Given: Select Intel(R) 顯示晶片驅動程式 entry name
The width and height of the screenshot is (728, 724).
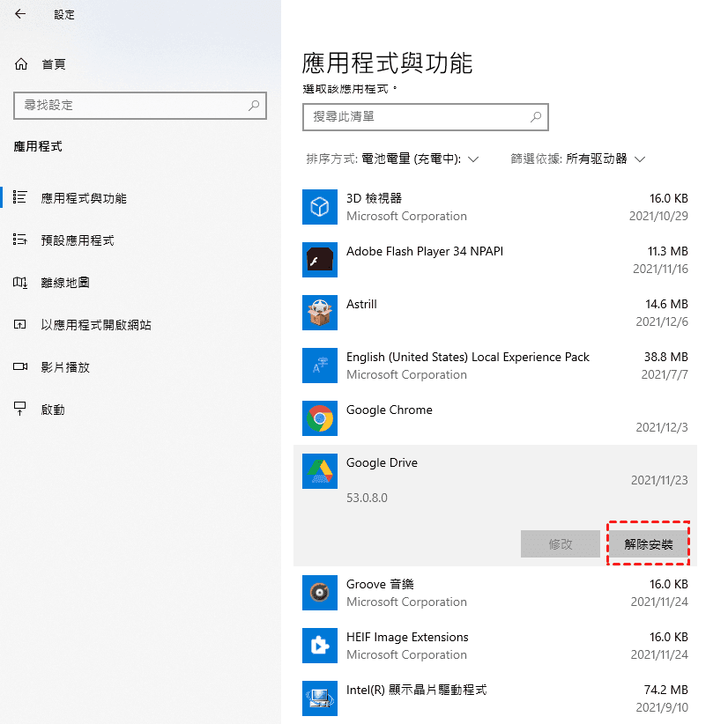Looking at the screenshot, I should 417,691.
